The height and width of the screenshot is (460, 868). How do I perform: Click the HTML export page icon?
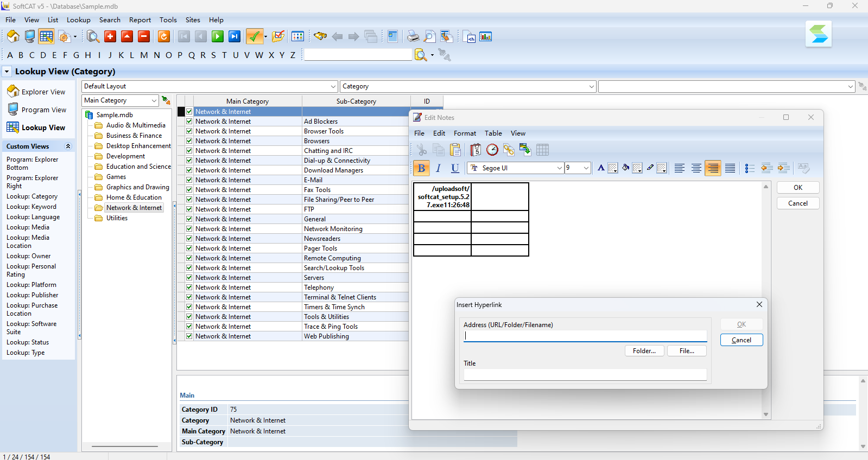coord(470,36)
